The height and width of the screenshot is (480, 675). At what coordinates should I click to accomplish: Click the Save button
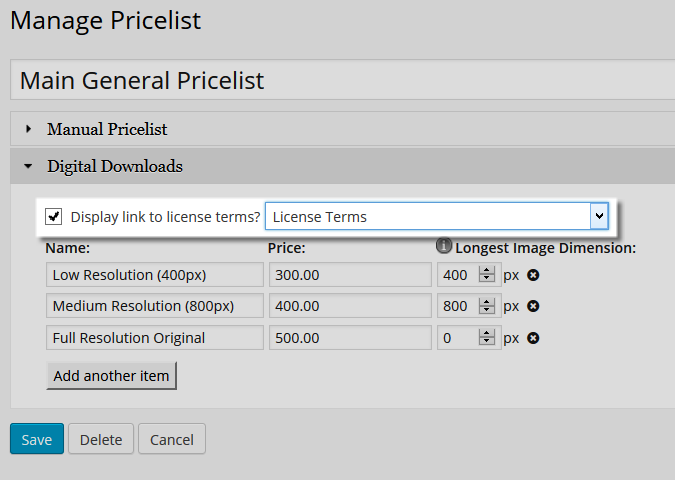[37, 439]
